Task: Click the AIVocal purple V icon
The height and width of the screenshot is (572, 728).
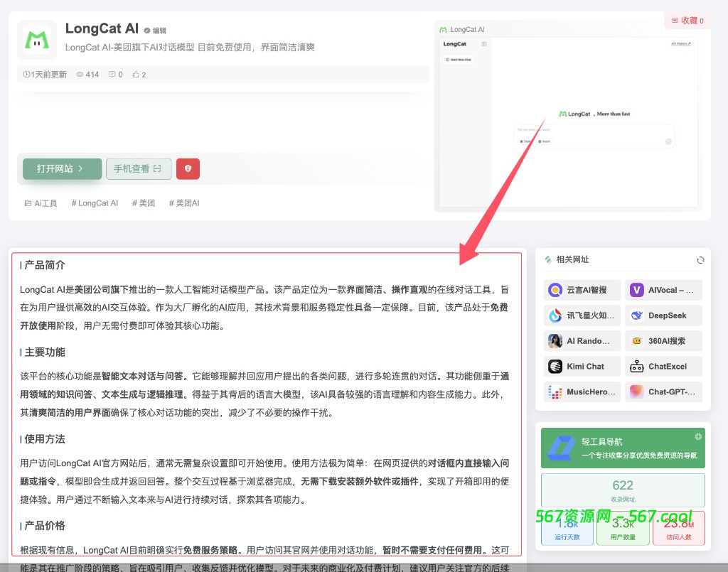Action: (637, 289)
